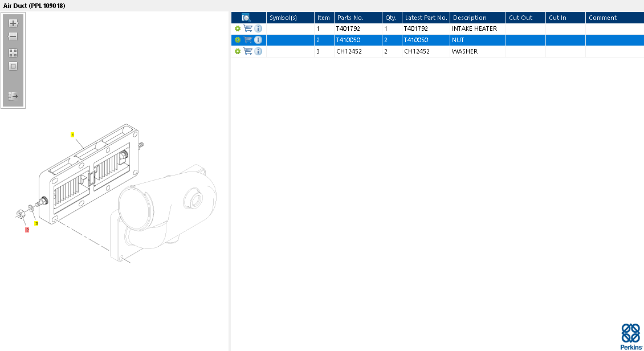Add NUT T410050 to cart
The height and width of the screenshot is (351, 644).
[248, 40]
